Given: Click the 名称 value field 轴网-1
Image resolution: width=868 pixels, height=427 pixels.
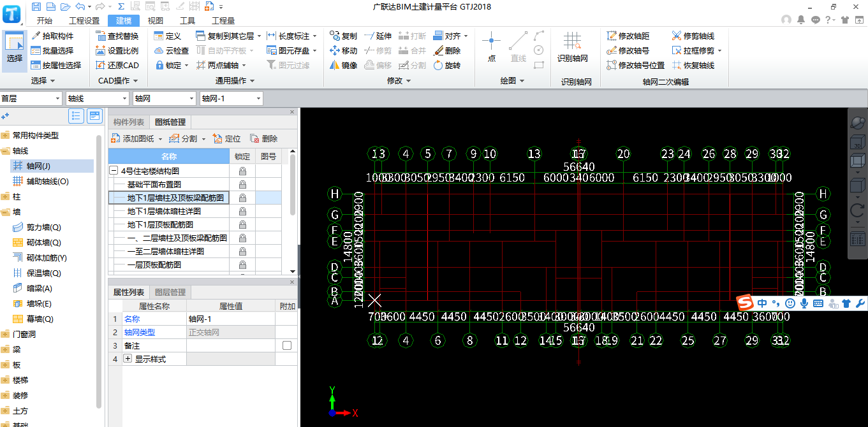Looking at the screenshot, I should (x=230, y=319).
